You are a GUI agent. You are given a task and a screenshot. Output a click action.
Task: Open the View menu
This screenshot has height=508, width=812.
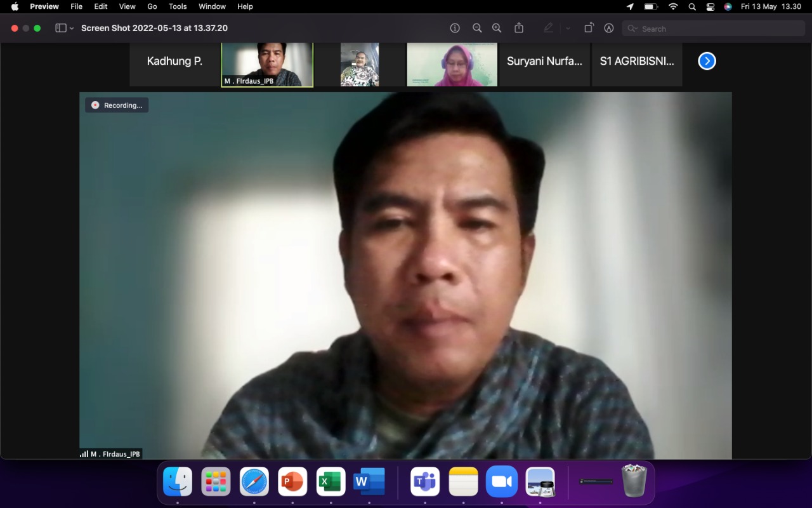click(127, 6)
